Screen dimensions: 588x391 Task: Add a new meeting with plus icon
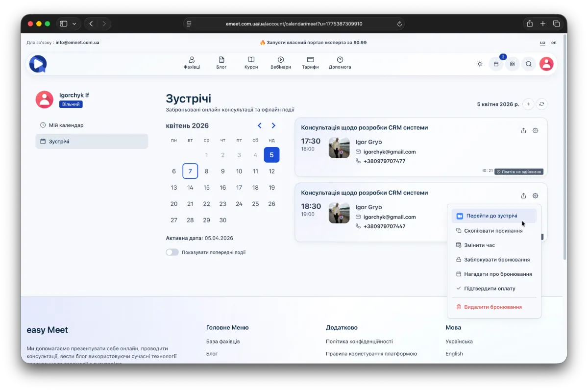coord(528,104)
